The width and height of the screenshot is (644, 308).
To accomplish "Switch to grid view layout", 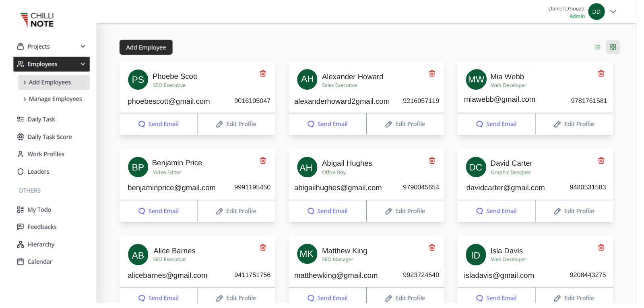I will pyautogui.click(x=613, y=47).
